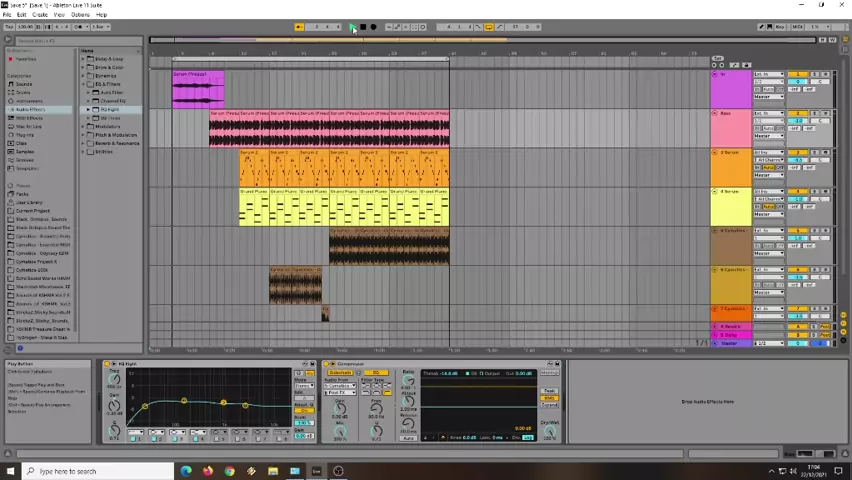Screen dimensions: 852x480
Task: Open the Options menu
Action: click(80, 15)
